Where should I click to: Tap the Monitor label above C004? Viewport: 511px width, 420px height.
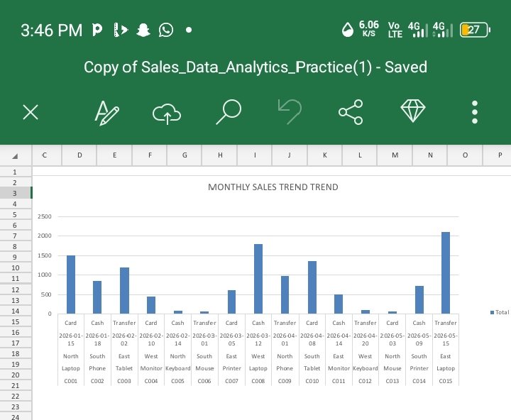(151, 368)
